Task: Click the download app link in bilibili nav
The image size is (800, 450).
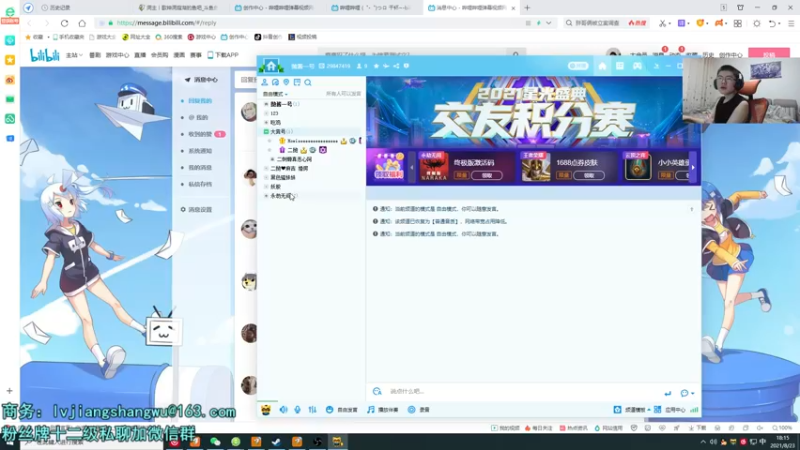Action: [x=223, y=55]
